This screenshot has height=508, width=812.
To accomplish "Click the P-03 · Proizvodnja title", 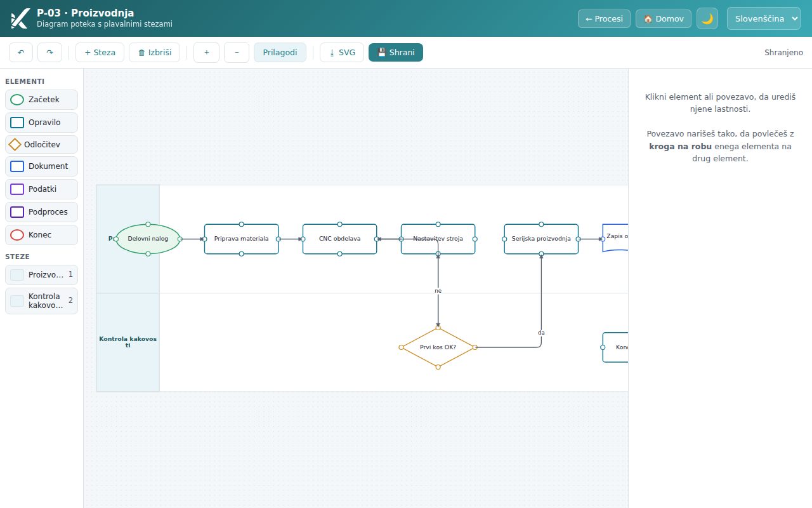I will point(86,13).
